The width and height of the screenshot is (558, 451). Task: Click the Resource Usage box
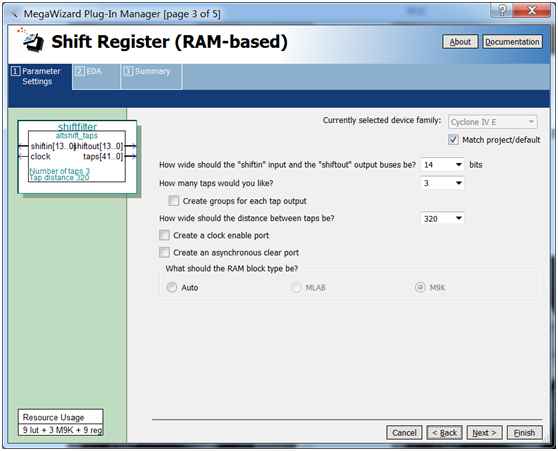(60, 423)
